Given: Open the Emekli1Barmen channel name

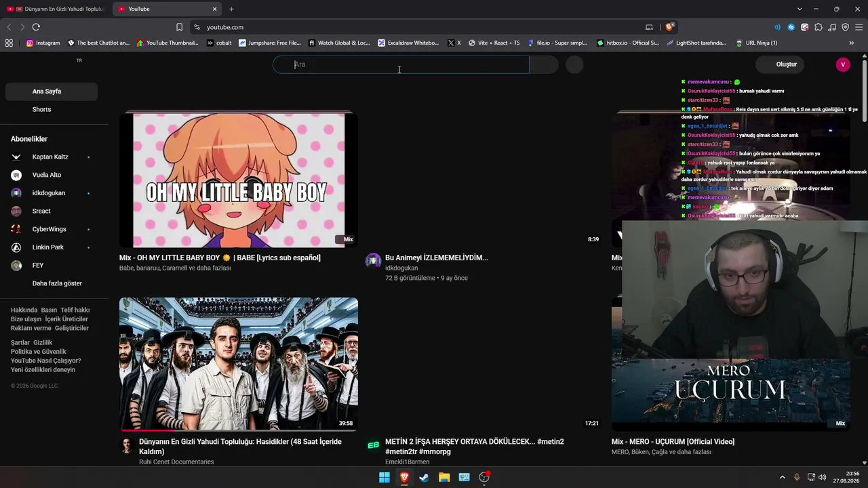Looking at the screenshot, I should [x=407, y=462].
